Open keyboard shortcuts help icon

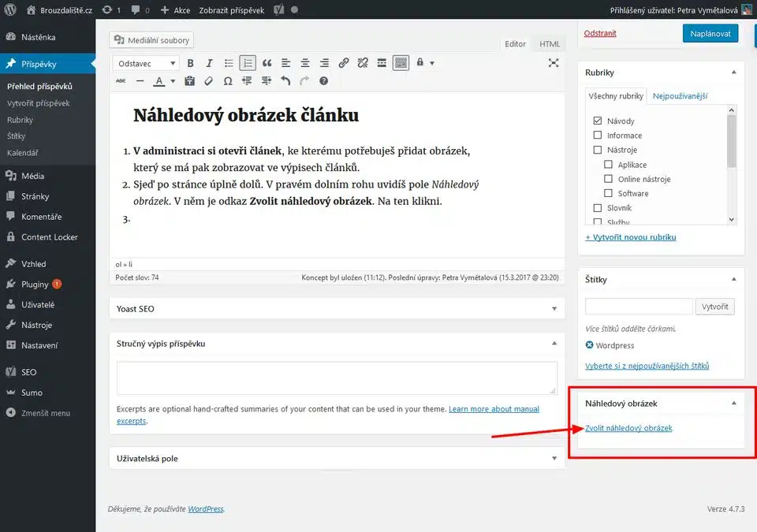pos(323,81)
